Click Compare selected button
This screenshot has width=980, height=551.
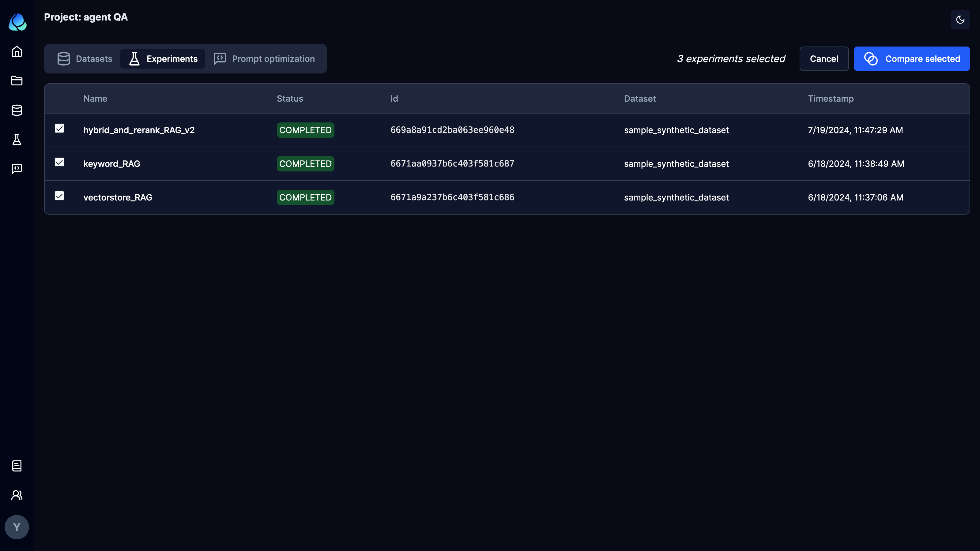[x=912, y=58]
